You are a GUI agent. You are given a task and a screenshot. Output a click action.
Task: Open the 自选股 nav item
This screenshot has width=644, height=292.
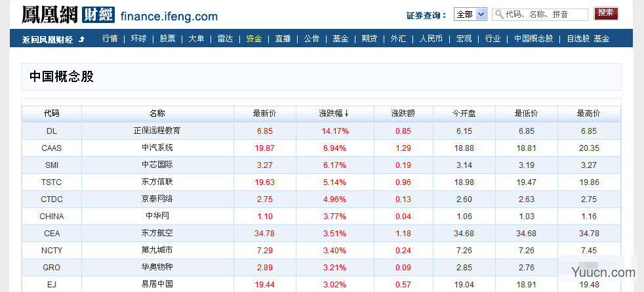pos(578,39)
